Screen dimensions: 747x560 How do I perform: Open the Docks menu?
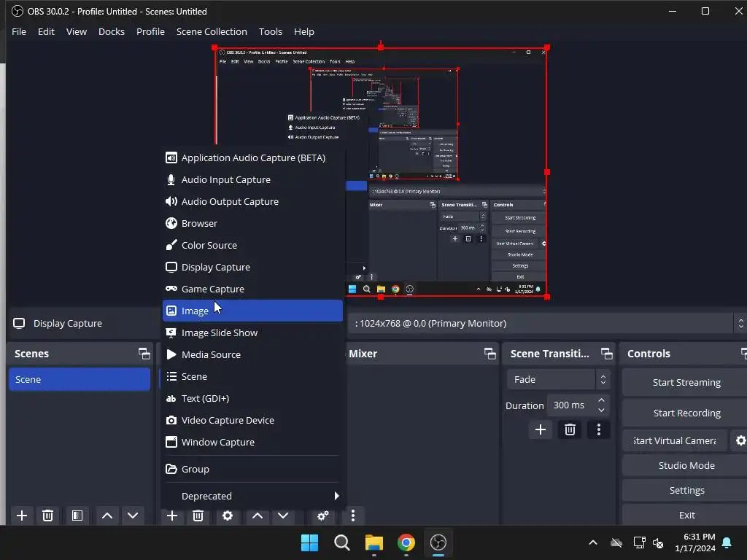pyautogui.click(x=112, y=32)
